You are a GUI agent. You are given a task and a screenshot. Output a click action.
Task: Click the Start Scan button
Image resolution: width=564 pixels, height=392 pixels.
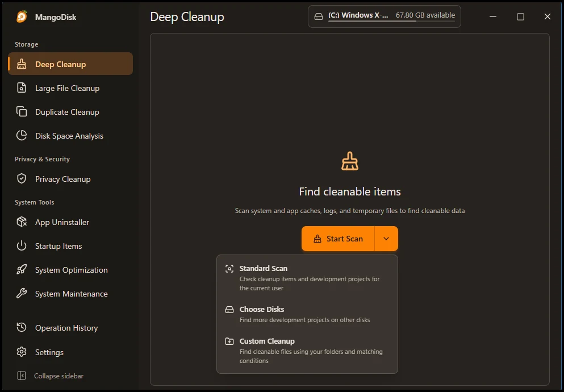tap(338, 239)
